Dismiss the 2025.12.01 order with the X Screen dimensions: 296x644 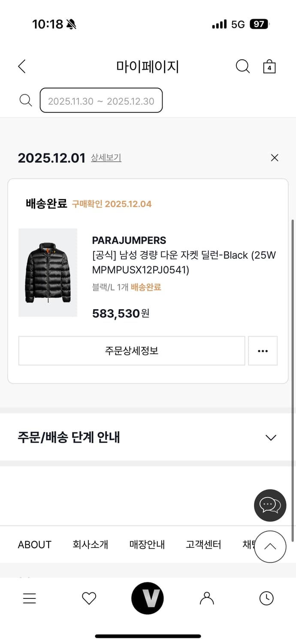pos(275,158)
